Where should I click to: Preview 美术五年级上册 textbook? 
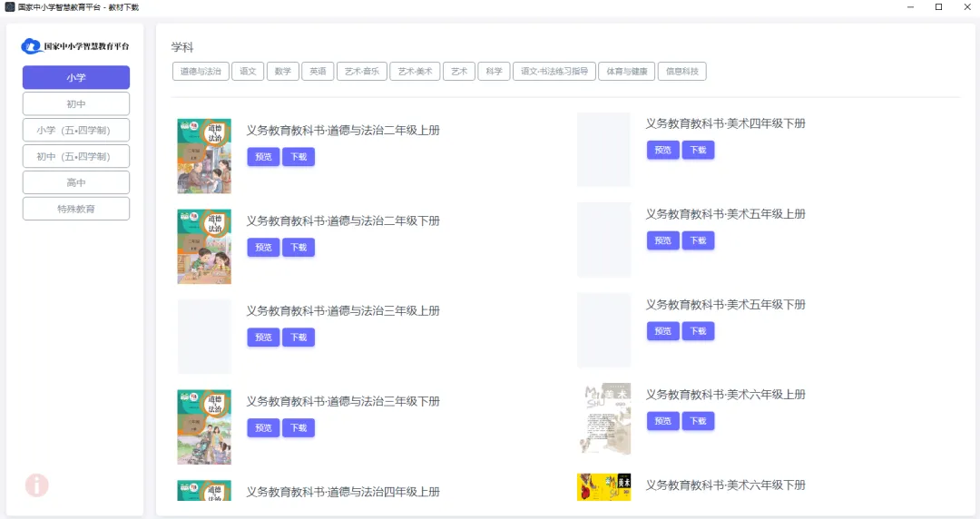[663, 240]
